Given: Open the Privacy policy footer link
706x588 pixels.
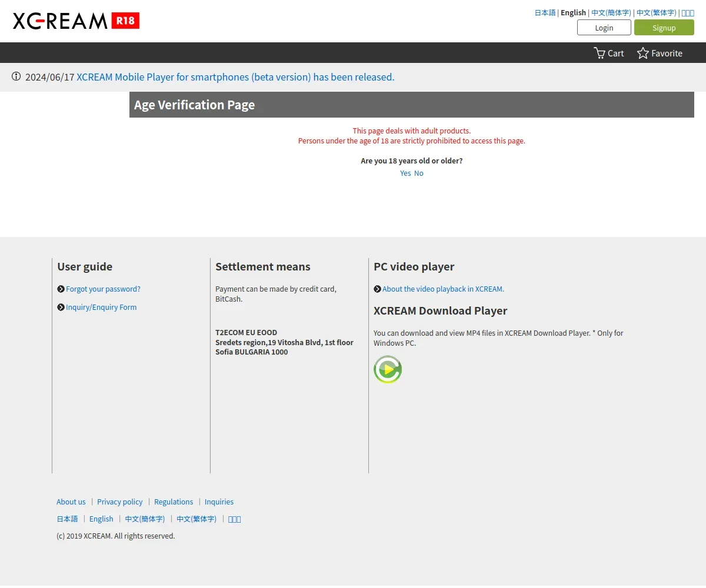Looking at the screenshot, I should click(120, 502).
